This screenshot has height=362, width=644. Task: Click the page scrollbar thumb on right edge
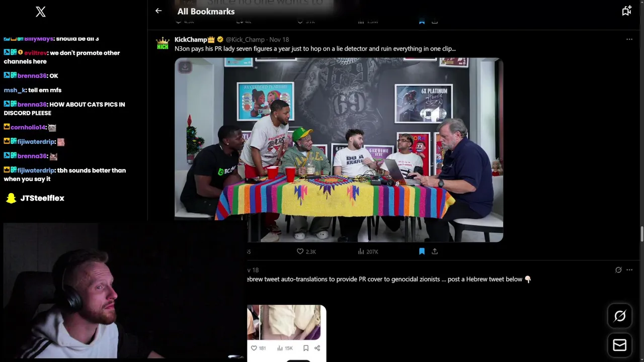click(641, 234)
